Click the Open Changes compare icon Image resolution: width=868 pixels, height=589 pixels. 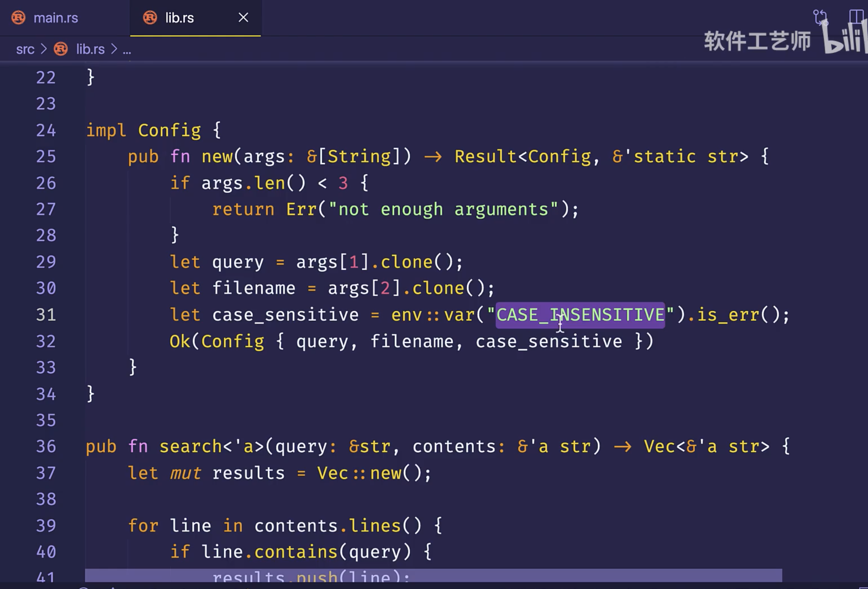point(820,18)
